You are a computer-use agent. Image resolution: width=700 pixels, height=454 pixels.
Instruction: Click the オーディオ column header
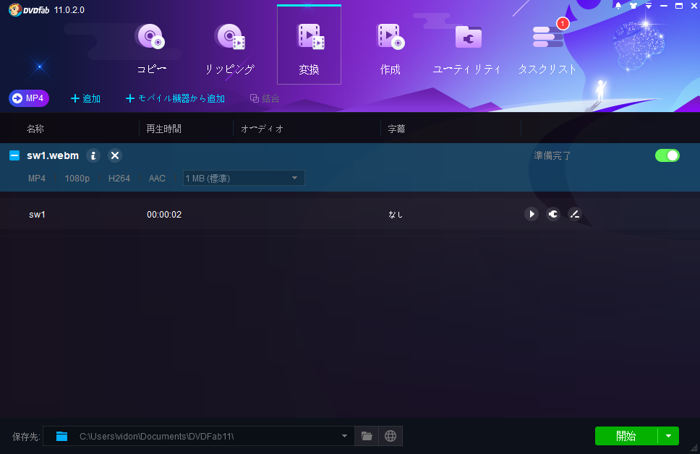tap(262, 129)
